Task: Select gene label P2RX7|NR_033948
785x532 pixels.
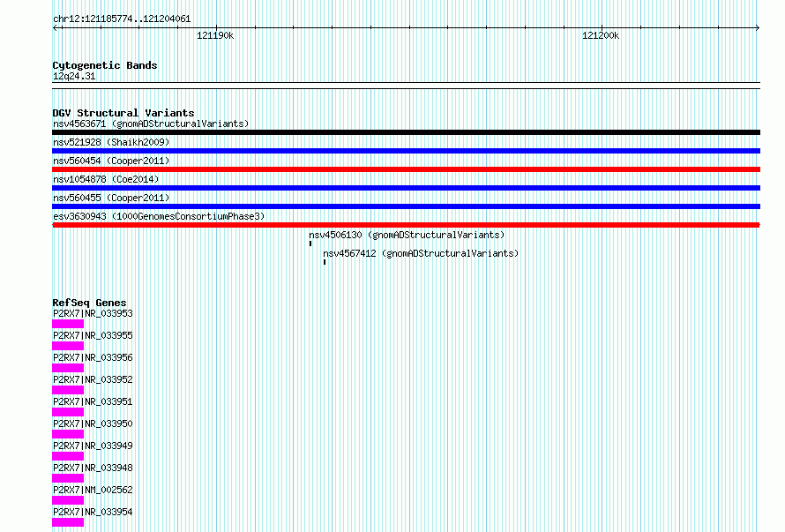Action: click(93, 468)
